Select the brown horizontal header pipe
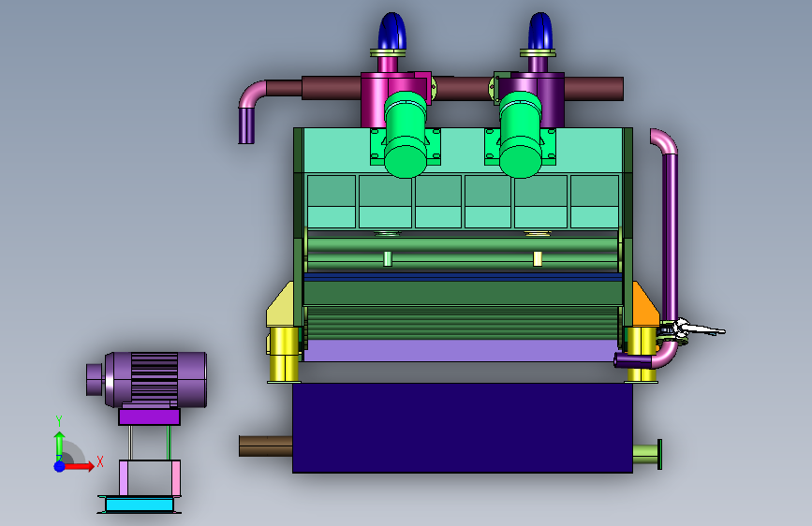The width and height of the screenshot is (812, 526). coord(463,89)
